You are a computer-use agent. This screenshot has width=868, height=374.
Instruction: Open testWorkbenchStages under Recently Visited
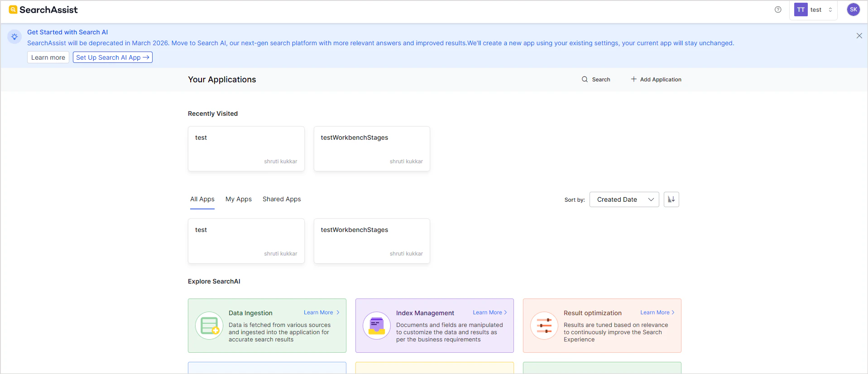372,149
